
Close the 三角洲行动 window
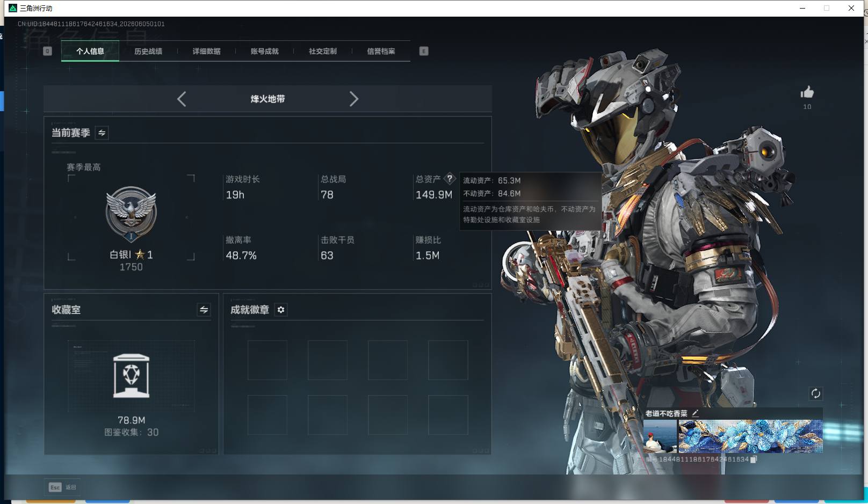(x=851, y=8)
